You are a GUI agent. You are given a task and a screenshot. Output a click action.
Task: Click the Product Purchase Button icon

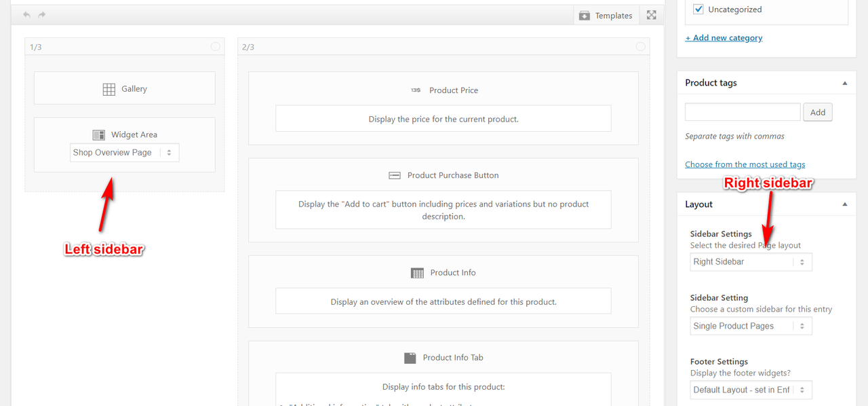point(395,175)
